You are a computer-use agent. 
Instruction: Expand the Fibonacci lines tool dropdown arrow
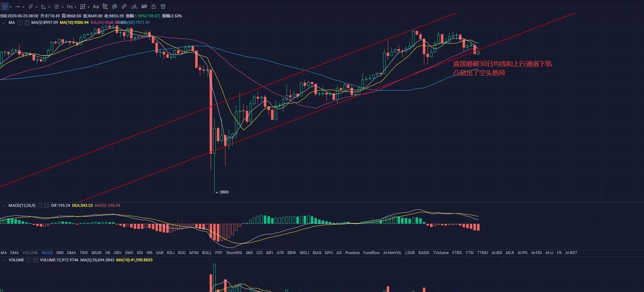(x=63, y=7)
